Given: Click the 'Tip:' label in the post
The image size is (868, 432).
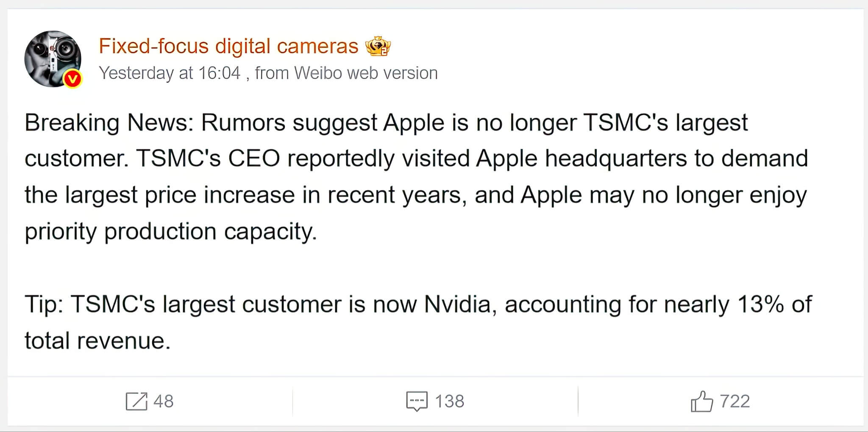Looking at the screenshot, I should pos(44,305).
